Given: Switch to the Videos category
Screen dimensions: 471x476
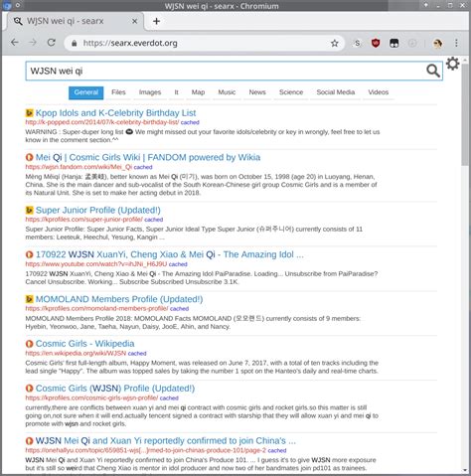Looking at the screenshot, I should click(379, 92).
